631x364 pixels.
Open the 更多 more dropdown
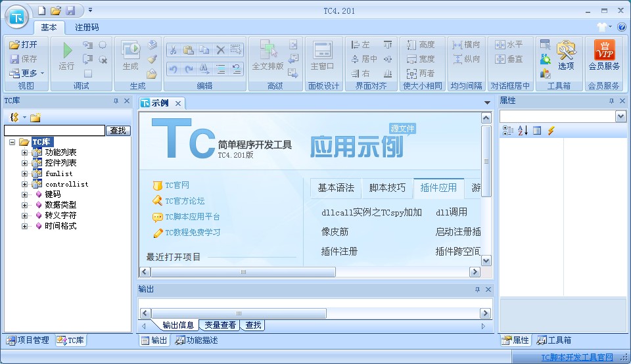(27, 73)
